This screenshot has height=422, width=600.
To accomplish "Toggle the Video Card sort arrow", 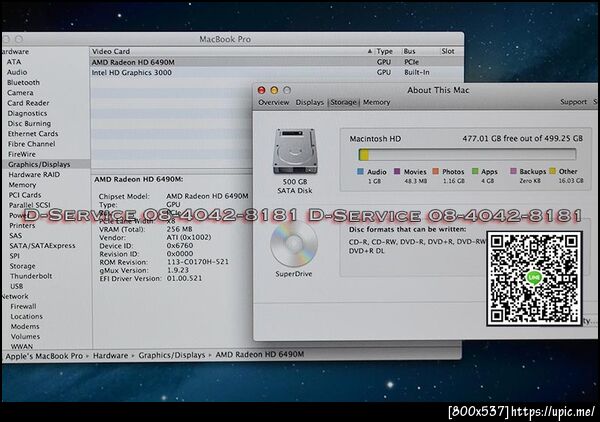I will (x=370, y=51).
